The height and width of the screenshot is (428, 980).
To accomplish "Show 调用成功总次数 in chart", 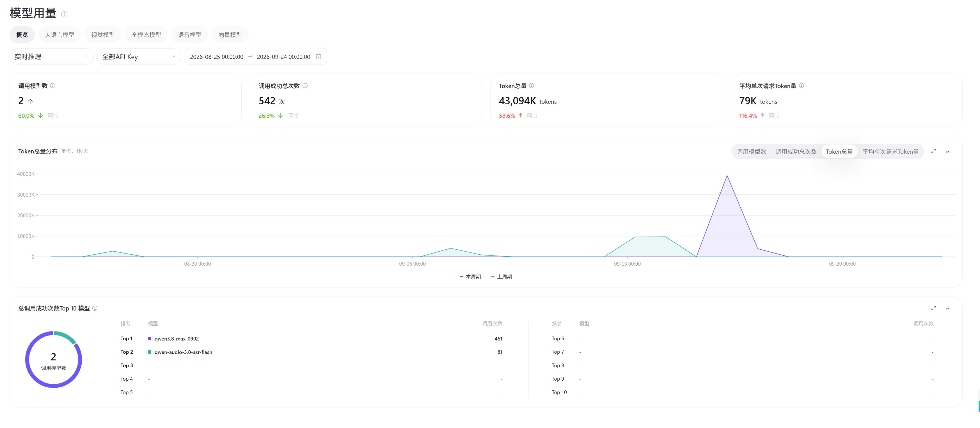I will click(x=796, y=151).
